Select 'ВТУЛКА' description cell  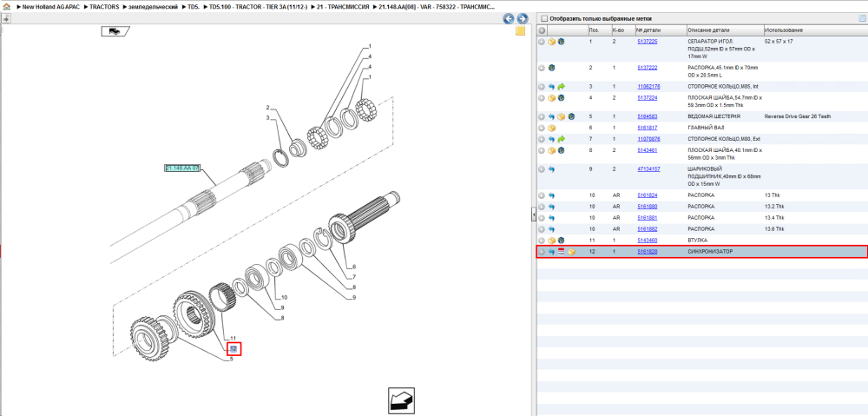point(698,241)
